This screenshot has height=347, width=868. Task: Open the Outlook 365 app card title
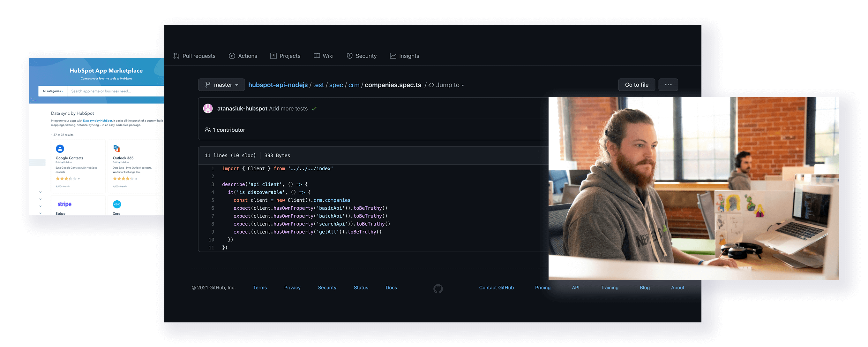click(x=123, y=158)
